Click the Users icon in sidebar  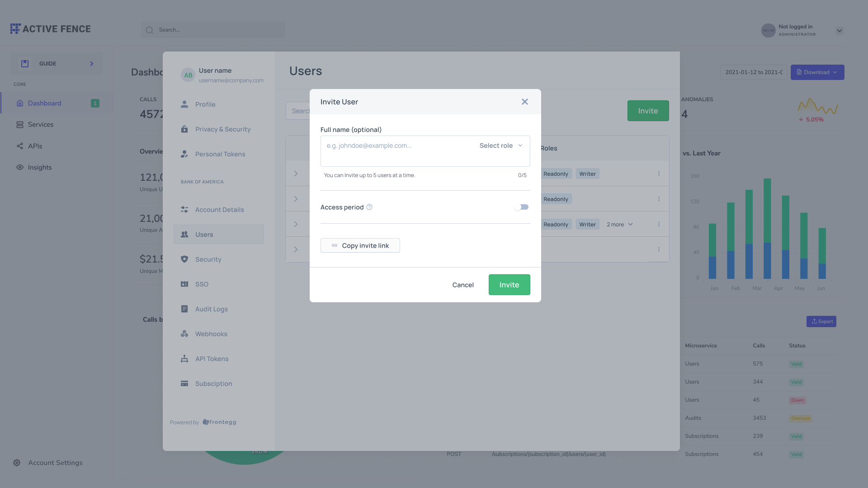point(184,234)
